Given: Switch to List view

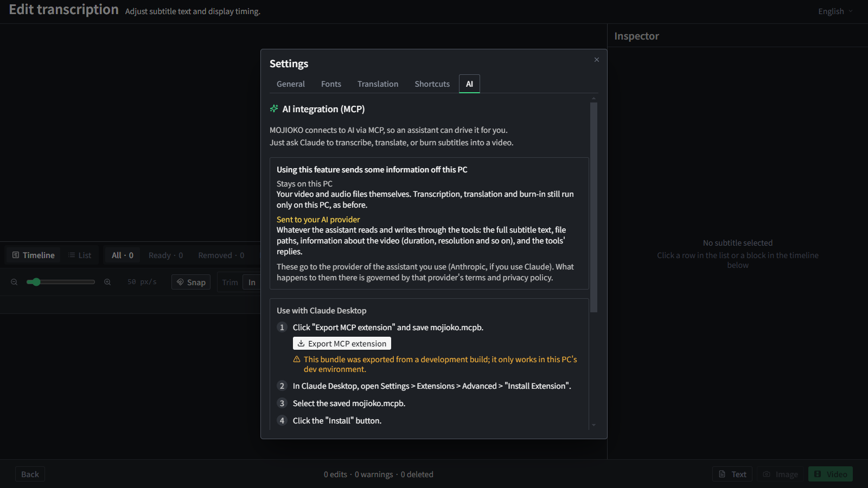Looking at the screenshot, I should [x=80, y=255].
